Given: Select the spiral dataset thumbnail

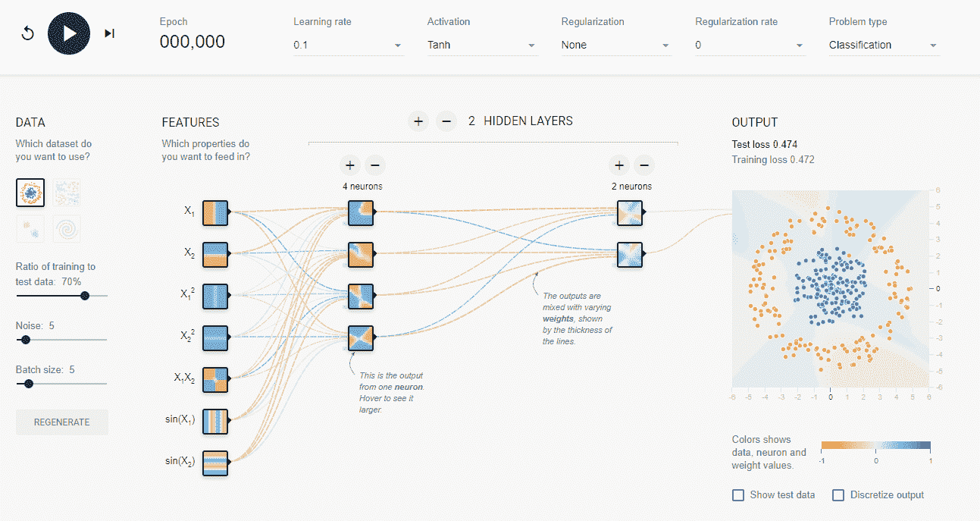Looking at the screenshot, I should point(67,228).
